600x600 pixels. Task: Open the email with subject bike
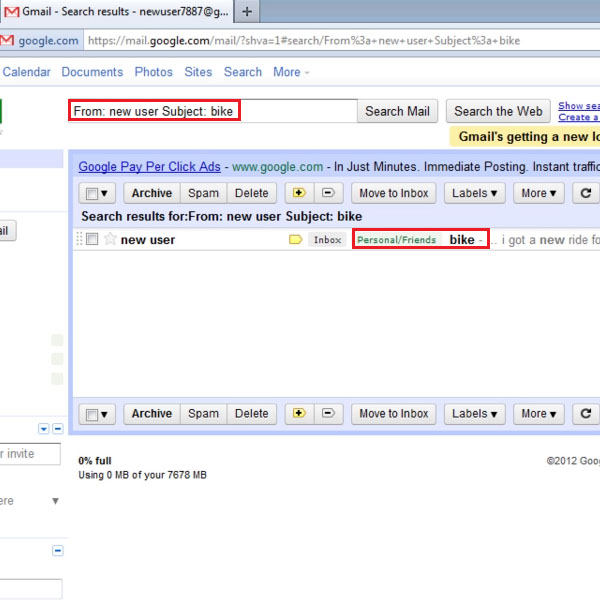pos(462,240)
